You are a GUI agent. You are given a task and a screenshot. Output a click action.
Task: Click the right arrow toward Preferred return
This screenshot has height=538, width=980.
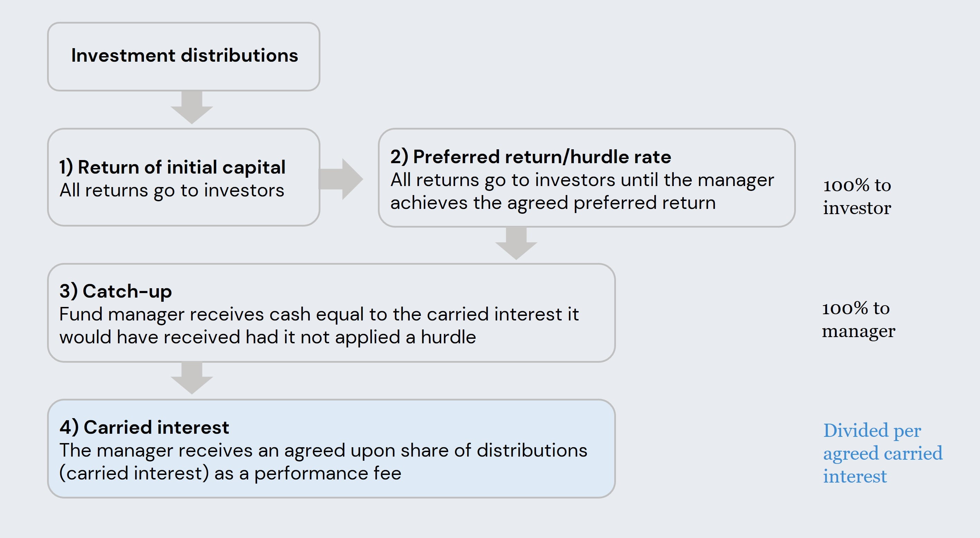(341, 179)
